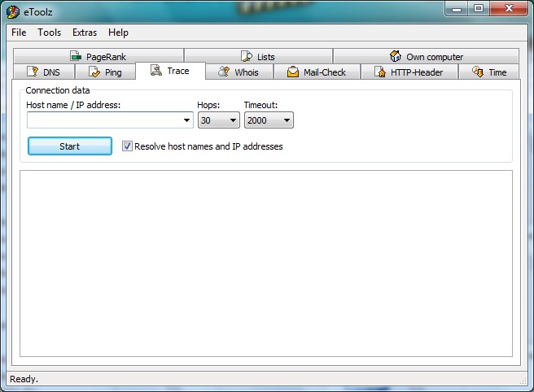Switch to the DNS tab
The image size is (534, 392).
pyautogui.click(x=44, y=72)
